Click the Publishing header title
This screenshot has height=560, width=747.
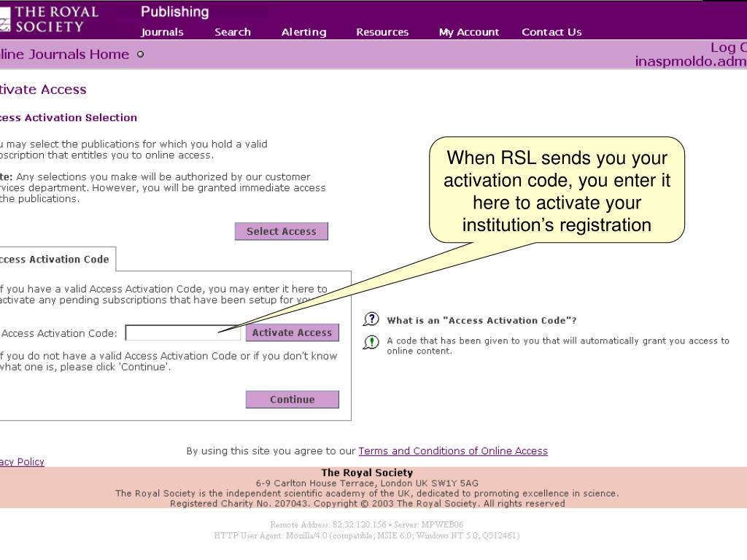click(x=175, y=12)
